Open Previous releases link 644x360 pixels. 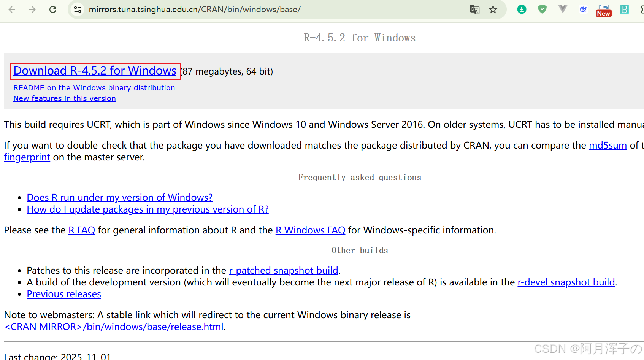(64, 294)
